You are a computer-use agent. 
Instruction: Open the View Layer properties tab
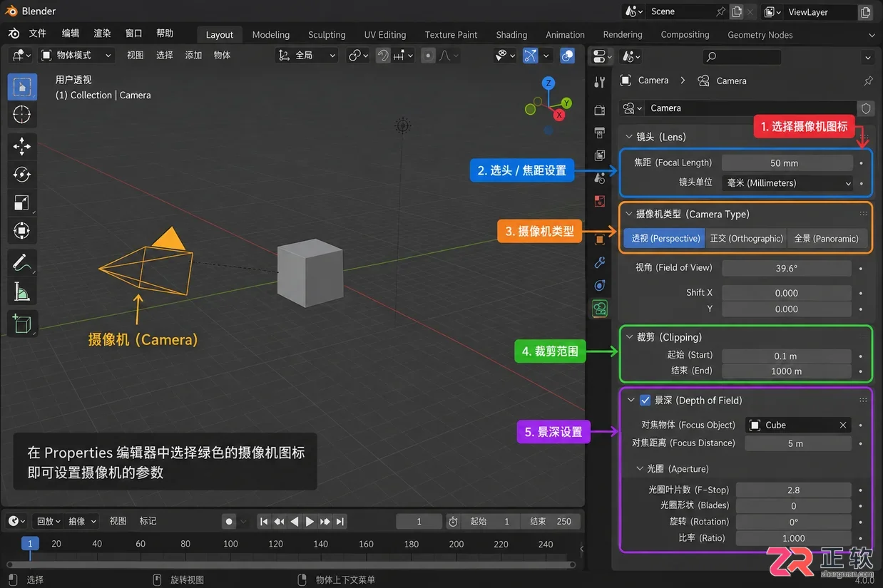pyautogui.click(x=600, y=155)
